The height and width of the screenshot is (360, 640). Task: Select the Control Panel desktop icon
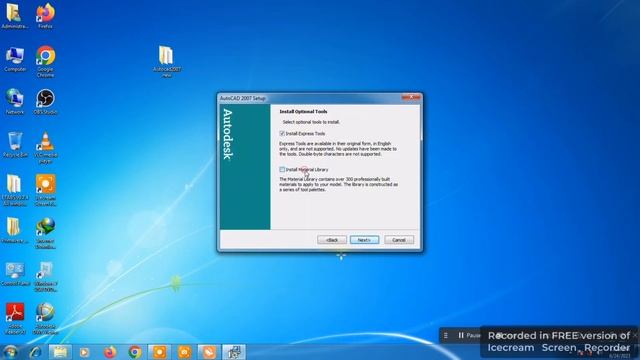[x=15, y=274]
